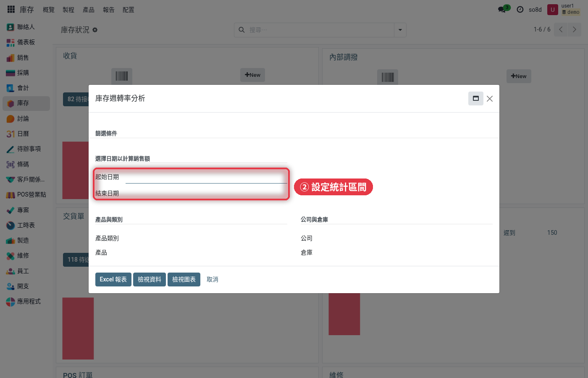Open 會計 app in sidebar
Screen dimensions: 588x378
click(x=26, y=88)
